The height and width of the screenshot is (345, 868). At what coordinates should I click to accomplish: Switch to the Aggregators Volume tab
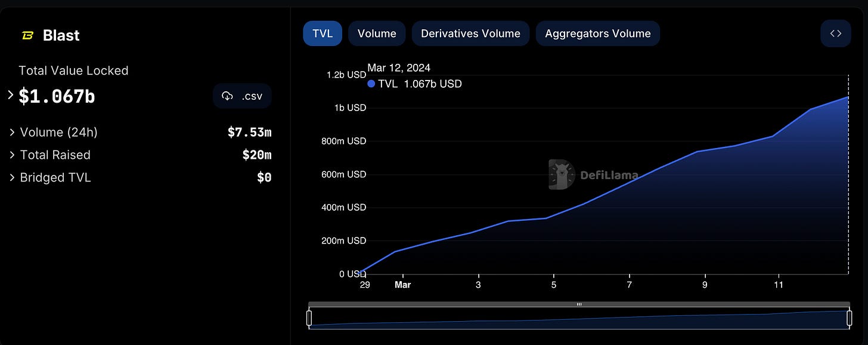click(598, 33)
